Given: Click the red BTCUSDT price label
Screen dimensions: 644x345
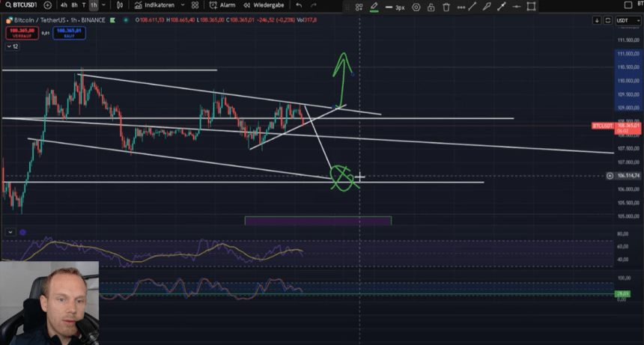Looking at the screenshot, I should 603,126.
